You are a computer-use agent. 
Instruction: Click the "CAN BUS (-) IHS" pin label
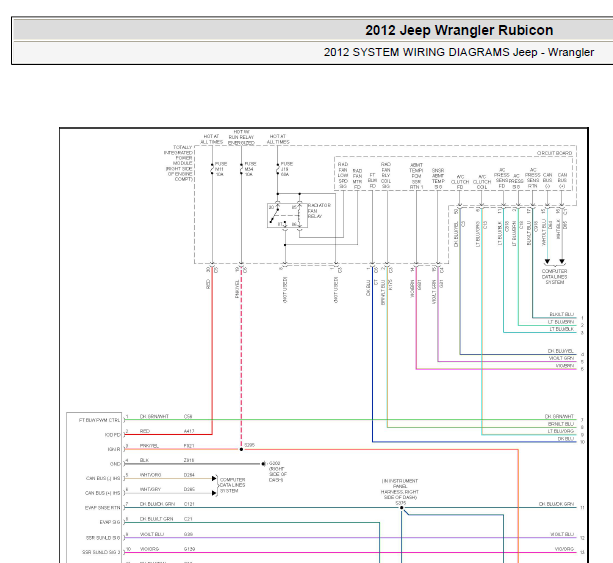pyautogui.click(x=103, y=479)
